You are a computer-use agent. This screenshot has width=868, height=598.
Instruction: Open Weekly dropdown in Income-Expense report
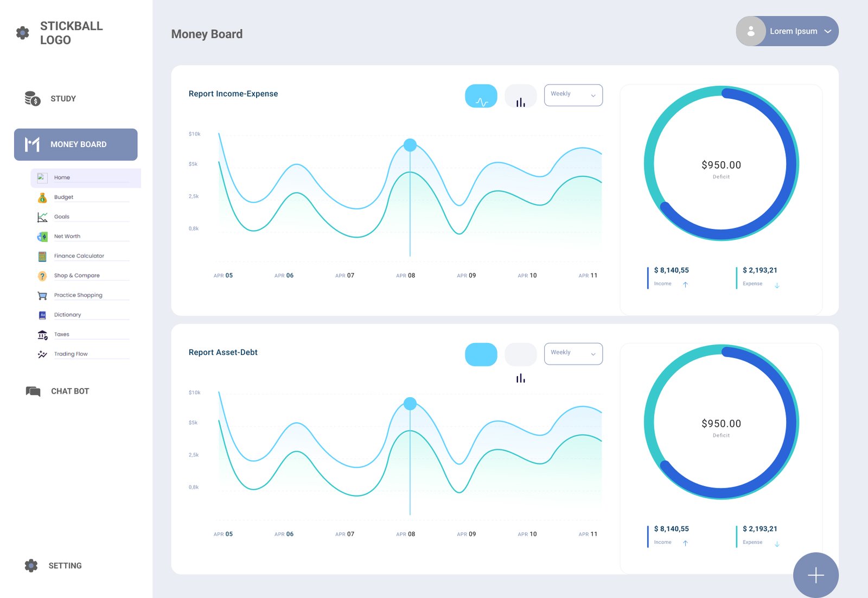coord(573,95)
